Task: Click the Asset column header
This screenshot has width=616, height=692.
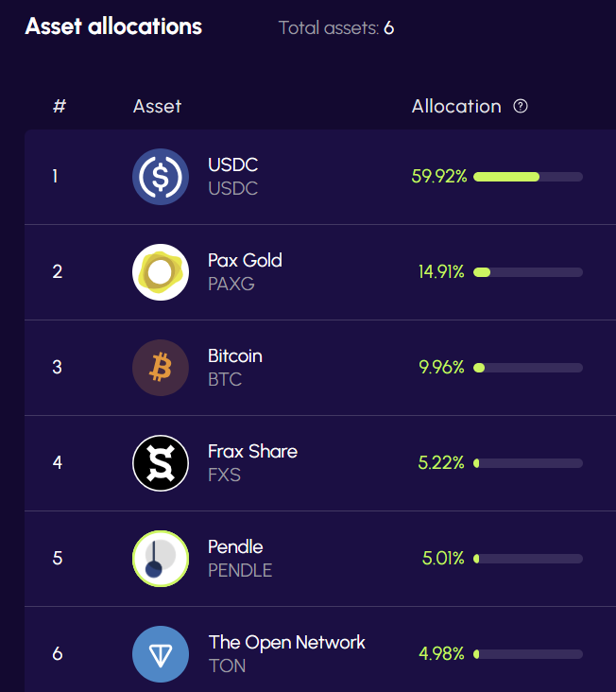Action: tap(157, 106)
